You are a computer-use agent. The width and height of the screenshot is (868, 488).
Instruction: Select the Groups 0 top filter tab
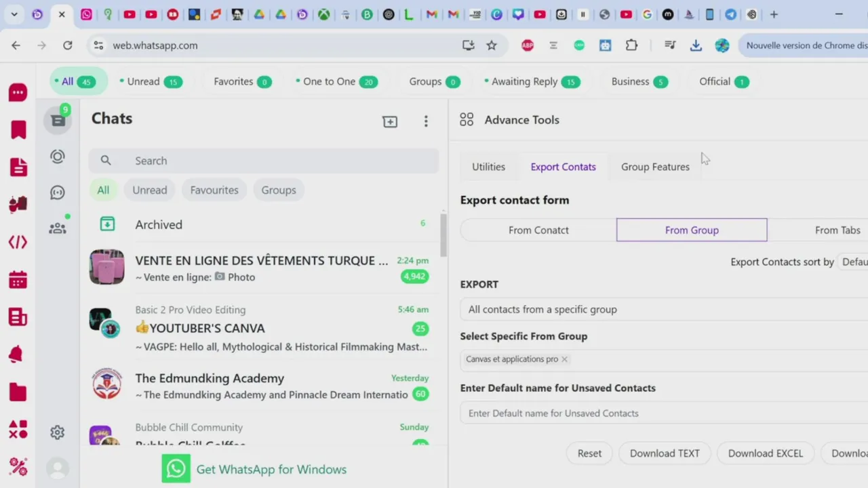point(435,81)
